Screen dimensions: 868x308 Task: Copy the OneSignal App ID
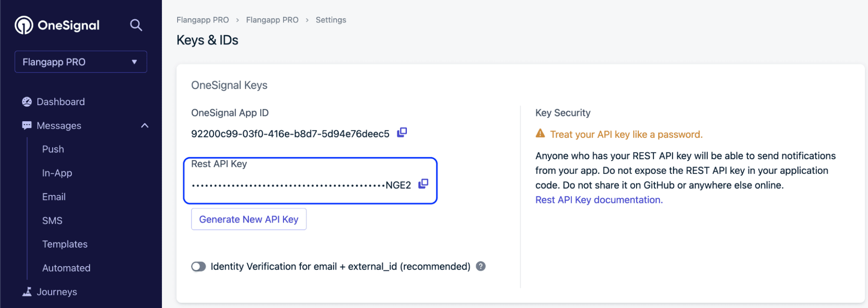point(402,132)
